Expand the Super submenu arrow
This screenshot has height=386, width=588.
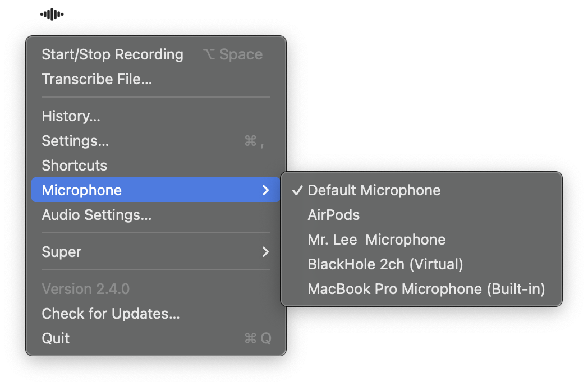point(266,252)
